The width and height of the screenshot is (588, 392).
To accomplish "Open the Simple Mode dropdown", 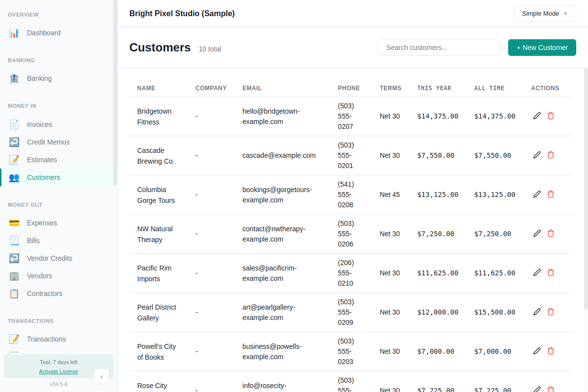I will pos(544,13).
